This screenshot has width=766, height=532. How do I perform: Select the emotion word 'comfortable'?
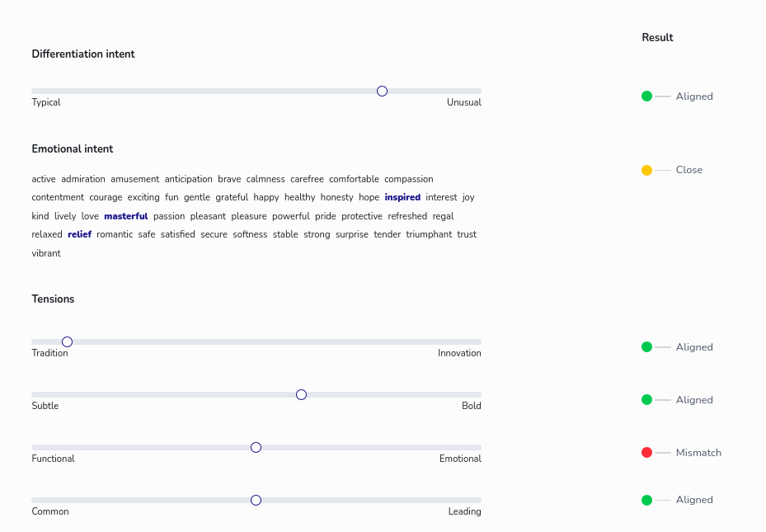(355, 179)
